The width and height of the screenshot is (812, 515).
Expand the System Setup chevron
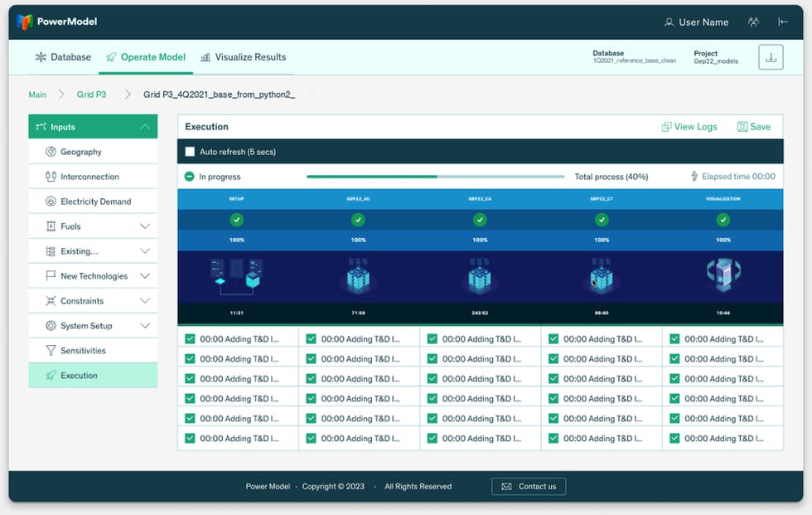pos(145,326)
